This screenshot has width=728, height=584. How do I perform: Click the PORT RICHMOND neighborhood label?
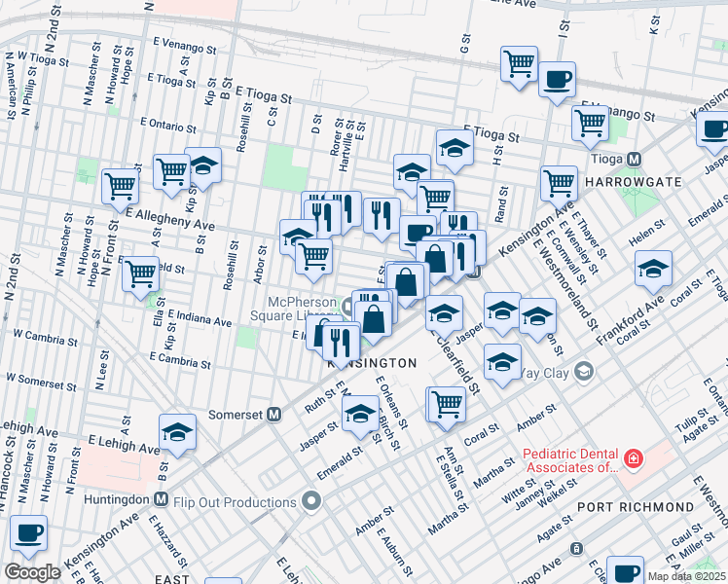point(636,507)
